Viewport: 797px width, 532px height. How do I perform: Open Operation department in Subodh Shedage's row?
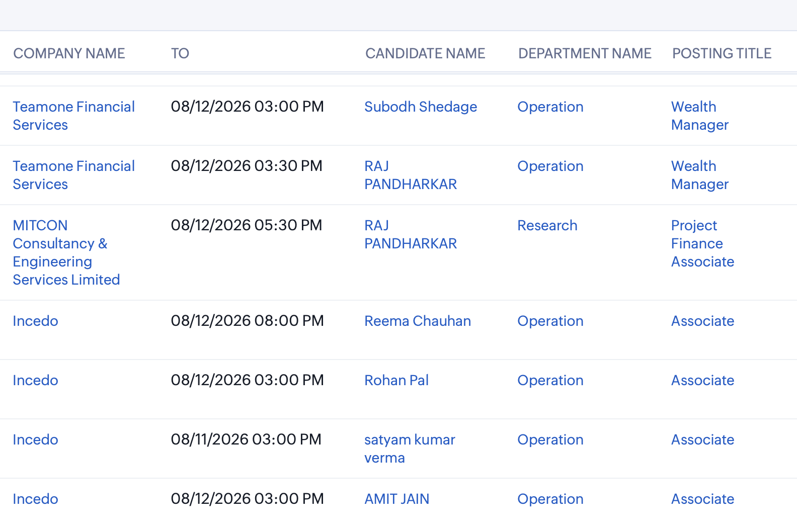click(550, 107)
